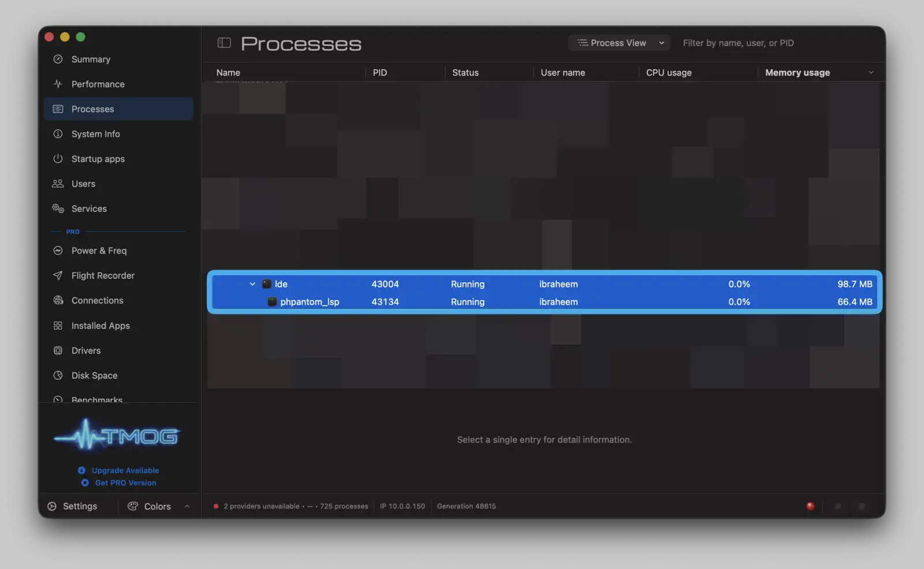Open the Power & Freq icon
The image size is (924, 569).
click(58, 250)
